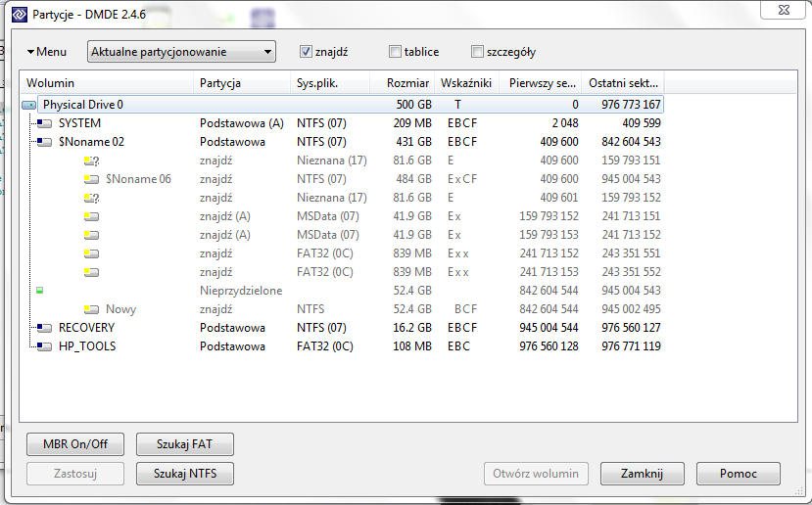The image size is (812, 505).
Task: Click the 108 MB size value
Action: [412, 346]
